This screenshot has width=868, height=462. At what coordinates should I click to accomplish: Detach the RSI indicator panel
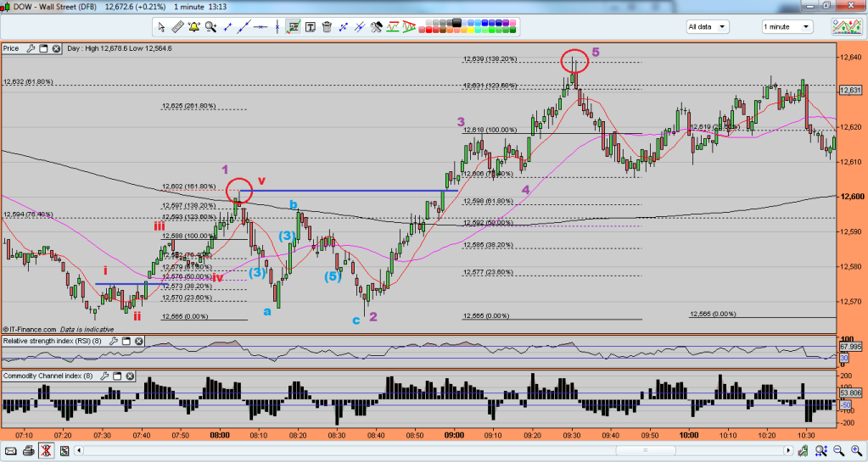click(126, 341)
